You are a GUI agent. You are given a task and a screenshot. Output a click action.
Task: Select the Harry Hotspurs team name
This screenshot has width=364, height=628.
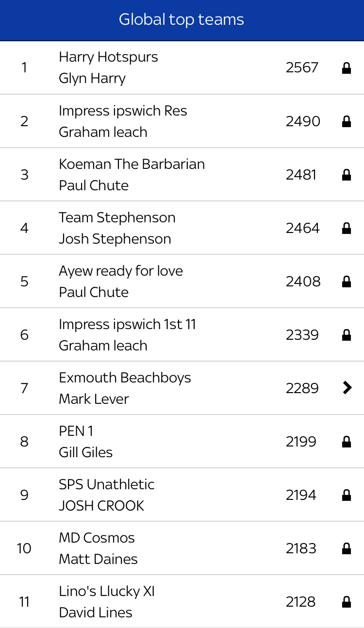(x=108, y=57)
